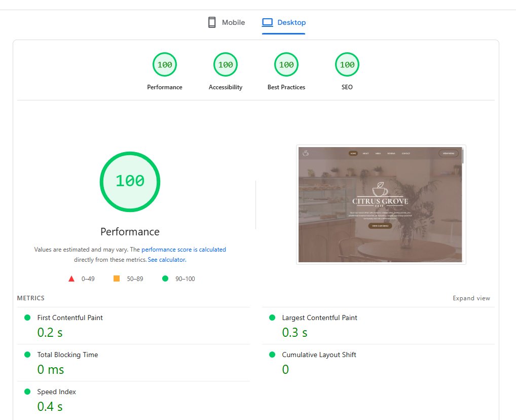The height and width of the screenshot is (420, 516).
Task: Click the large 100 Performance gauge
Action: tap(130, 182)
